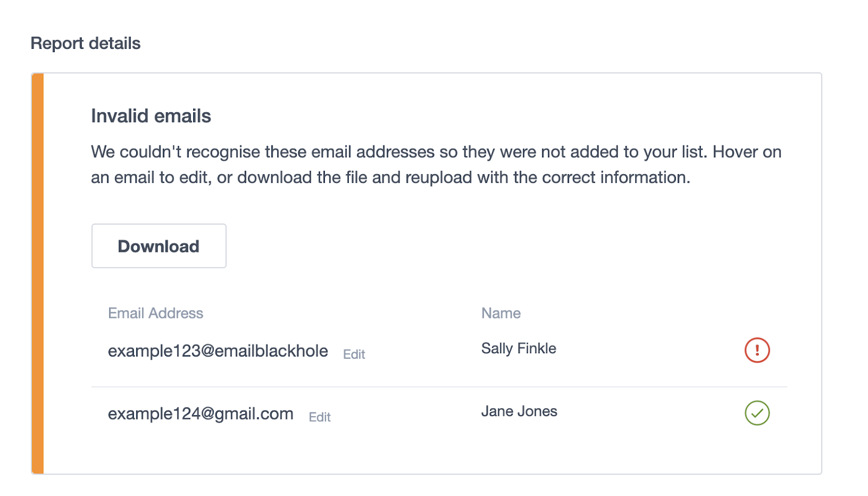Edit the example124@gmail.com address

320,417
